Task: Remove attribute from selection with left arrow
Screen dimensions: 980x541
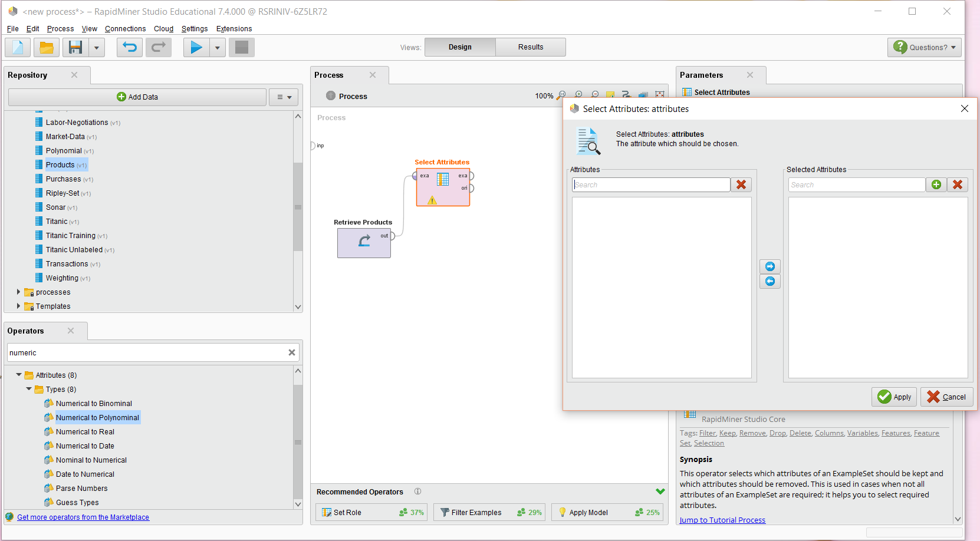Action: pos(770,281)
